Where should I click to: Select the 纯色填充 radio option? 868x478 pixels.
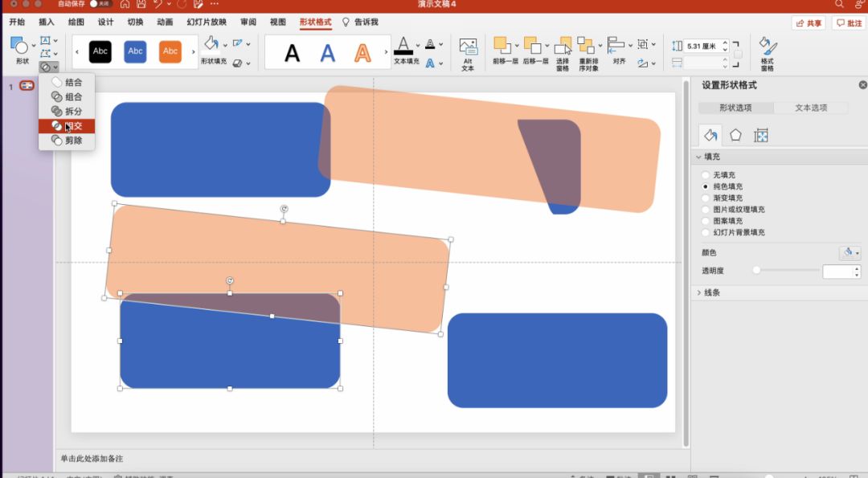pos(706,186)
